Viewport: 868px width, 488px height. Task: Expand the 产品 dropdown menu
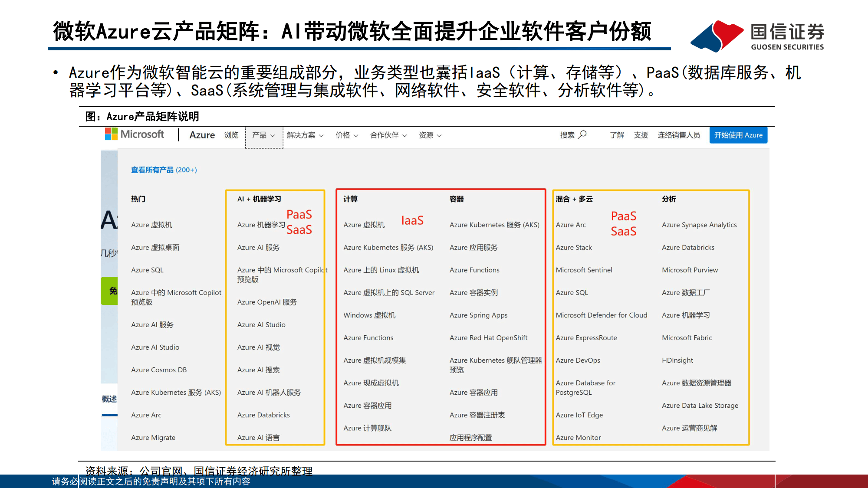pyautogui.click(x=263, y=135)
